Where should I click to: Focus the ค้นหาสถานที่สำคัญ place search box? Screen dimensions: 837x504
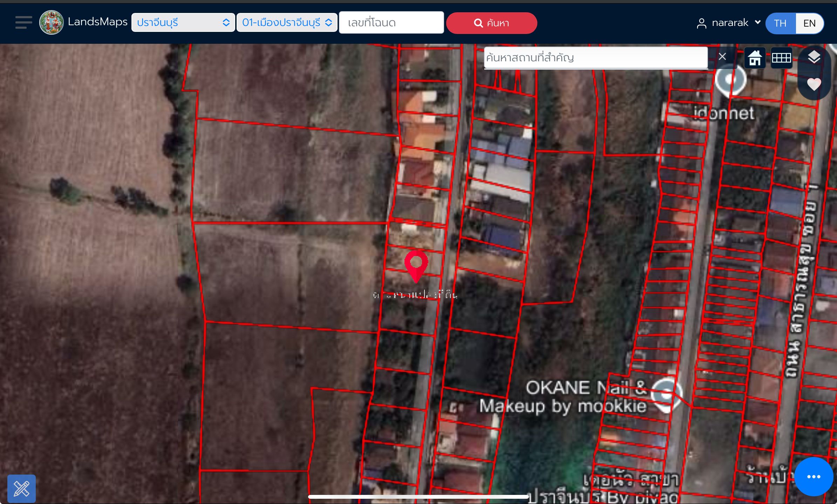[x=596, y=57]
